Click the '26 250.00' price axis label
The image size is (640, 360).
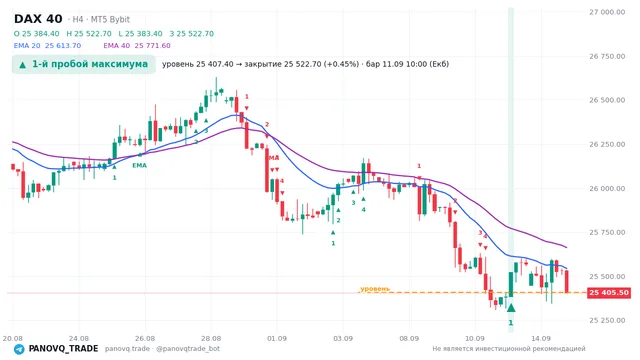tap(607, 144)
